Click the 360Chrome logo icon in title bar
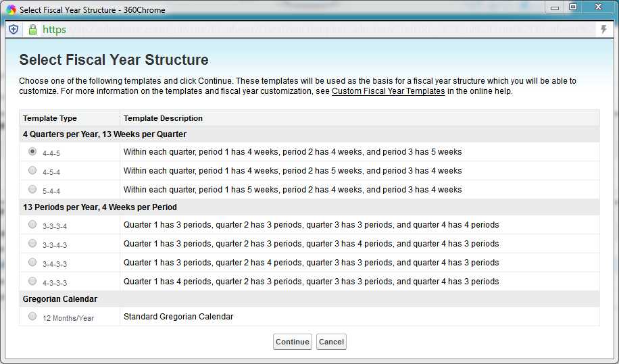 (11, 10)
